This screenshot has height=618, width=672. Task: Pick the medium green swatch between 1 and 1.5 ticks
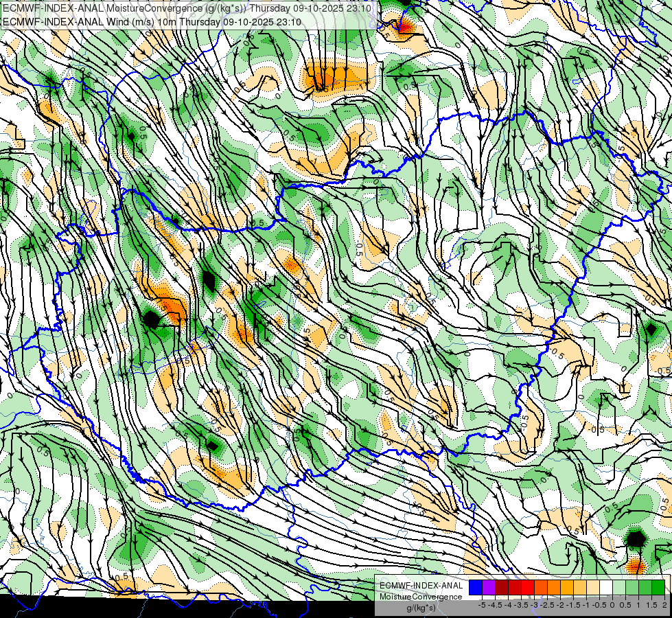pyautogui.click(x=645, y=587)
